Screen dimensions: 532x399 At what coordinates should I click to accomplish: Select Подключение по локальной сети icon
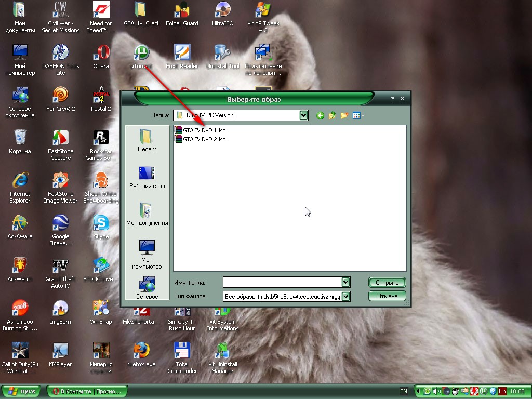pyautogui.click(x=263, y=60)
